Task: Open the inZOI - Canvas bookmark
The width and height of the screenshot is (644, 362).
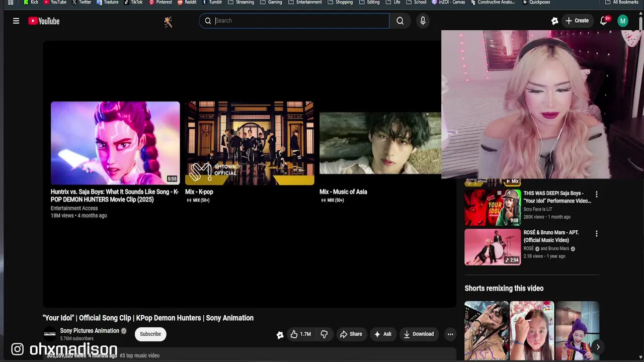Action: [x=448, y=3]
